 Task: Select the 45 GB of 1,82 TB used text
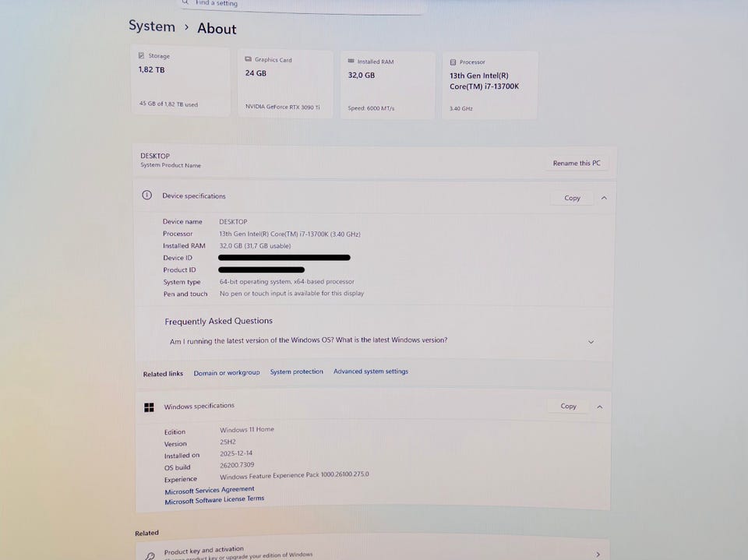pyautogui.click(x=168, y=104)
